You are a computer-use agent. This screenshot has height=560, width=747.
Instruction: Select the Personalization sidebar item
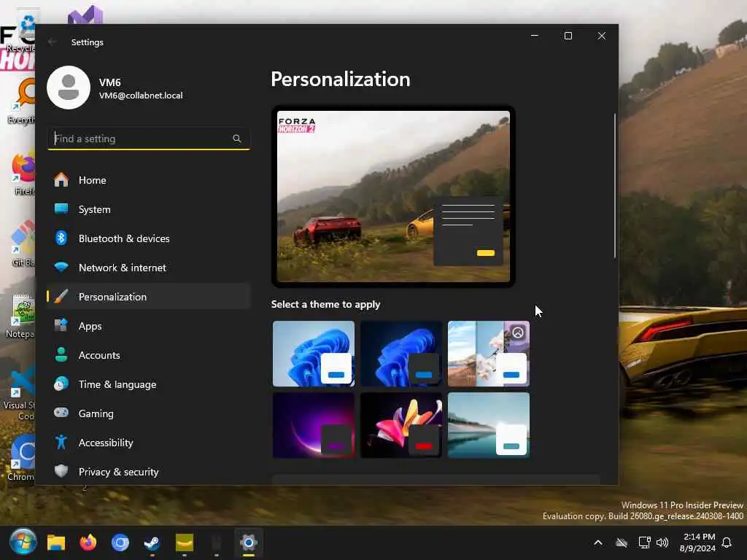(149, 297)
